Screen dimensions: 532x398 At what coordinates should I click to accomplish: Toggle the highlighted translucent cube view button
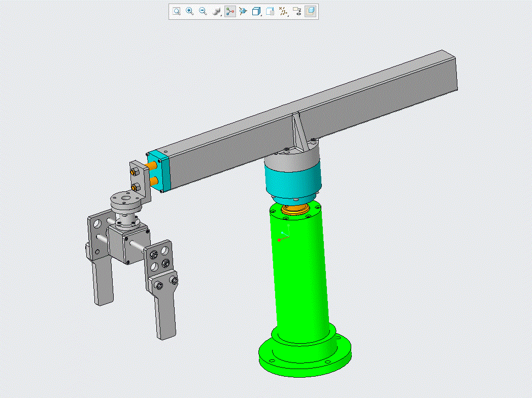click(x=311, y=12)
